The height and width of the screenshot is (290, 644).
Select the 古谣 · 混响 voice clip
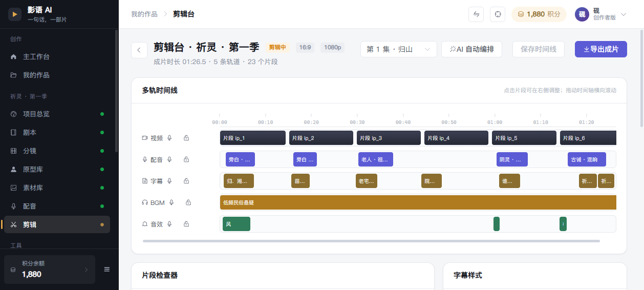587,159
